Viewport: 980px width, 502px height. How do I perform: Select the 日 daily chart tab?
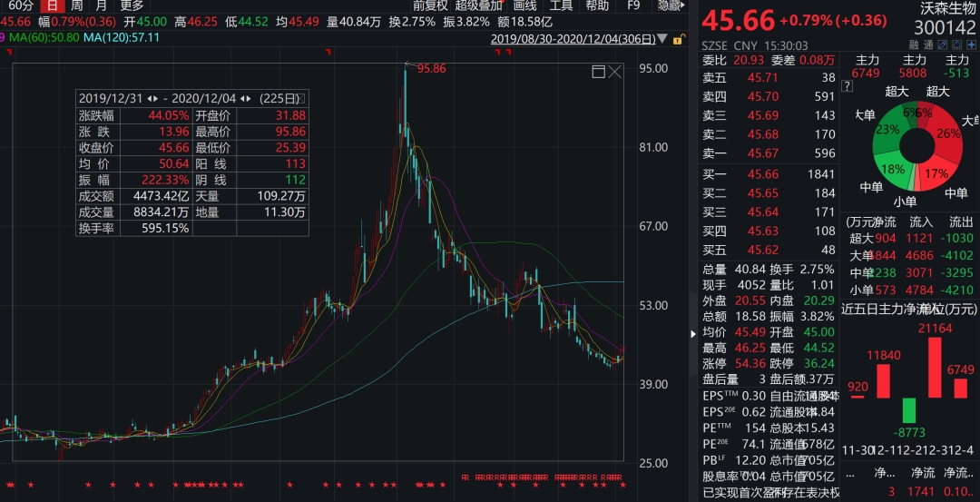pos(53,5)
